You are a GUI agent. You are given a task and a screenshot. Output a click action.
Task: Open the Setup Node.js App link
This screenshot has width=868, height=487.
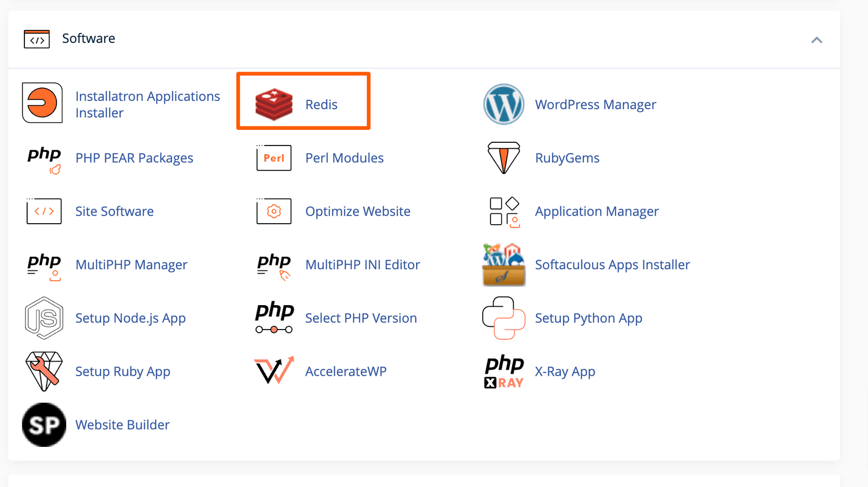pos(130,318)
